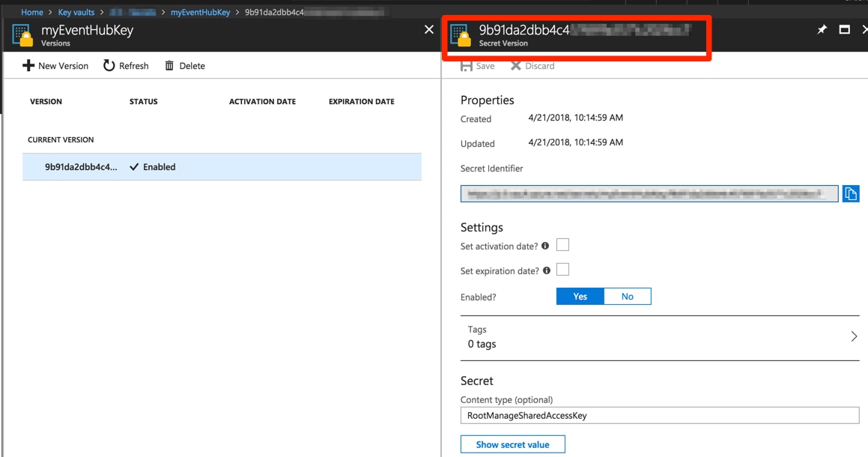Click the New Version plus icon
Viewport: 868px width, 457px height.
tap(28, 66)
